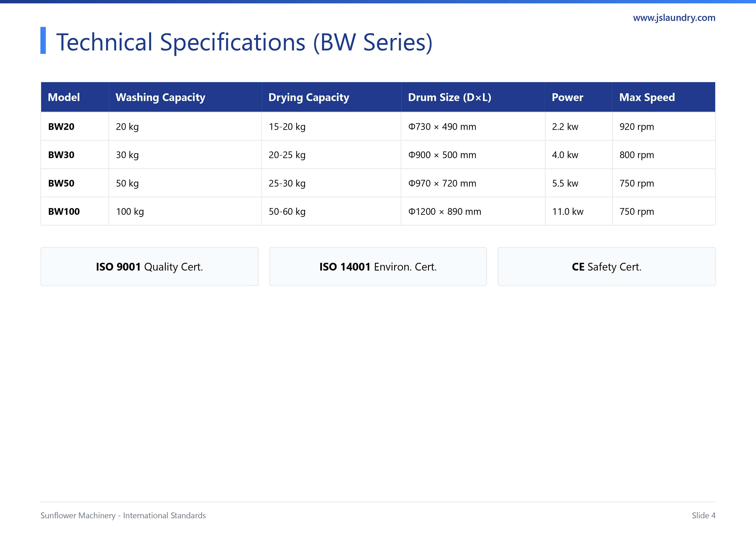Select the BW50 model cell
This screenshot has width=756, height=534.
coord(75,183)
